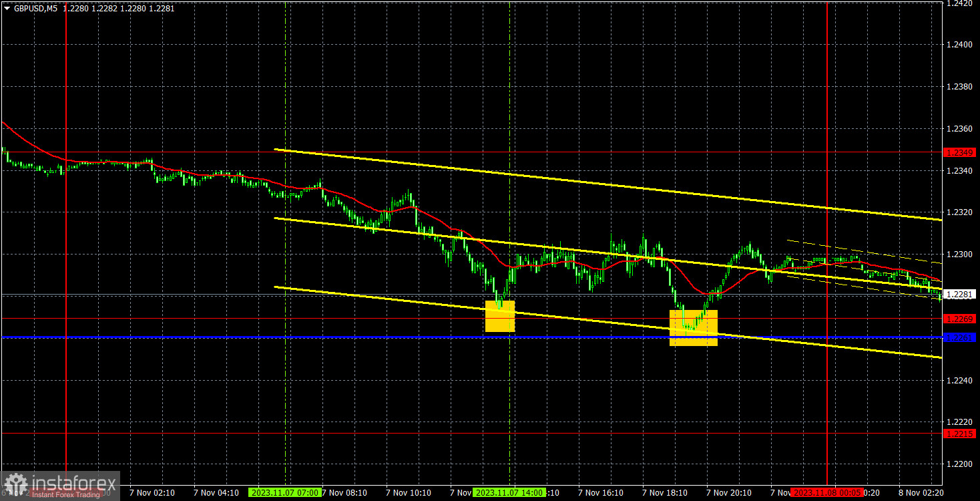Open the chart menu triangle beside GBPUSD,M5
Image resolution: width=980 pixels, height=501 pixels.
point(6,9)
